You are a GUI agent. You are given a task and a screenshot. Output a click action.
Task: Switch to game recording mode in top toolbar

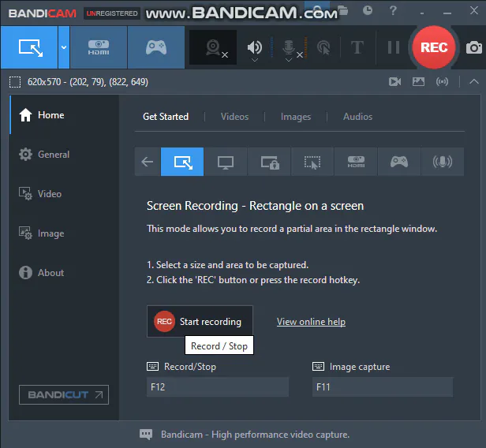pos(156,47)
